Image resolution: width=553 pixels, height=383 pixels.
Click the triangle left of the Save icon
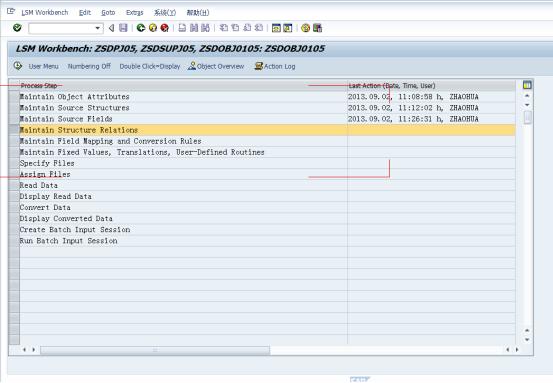[111, 28]
